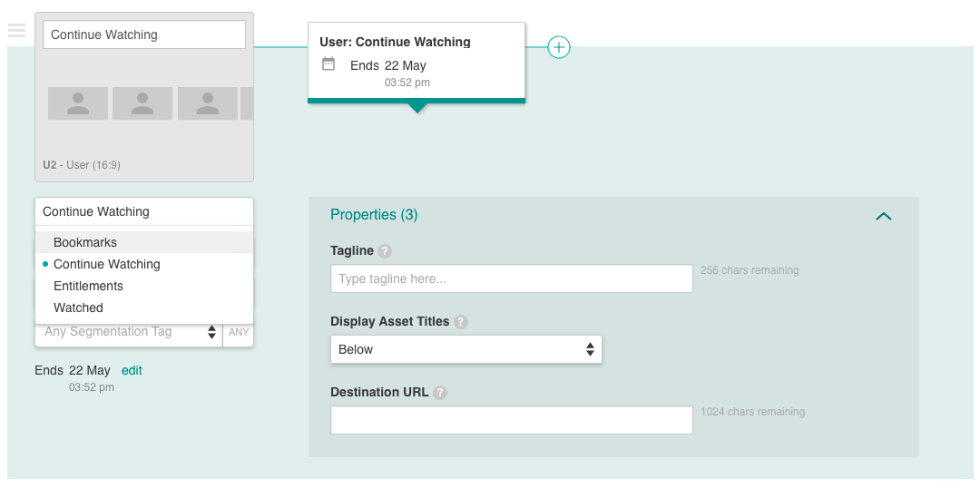Click second user placeholder thumbnail
980x488 pixels.
142,103
